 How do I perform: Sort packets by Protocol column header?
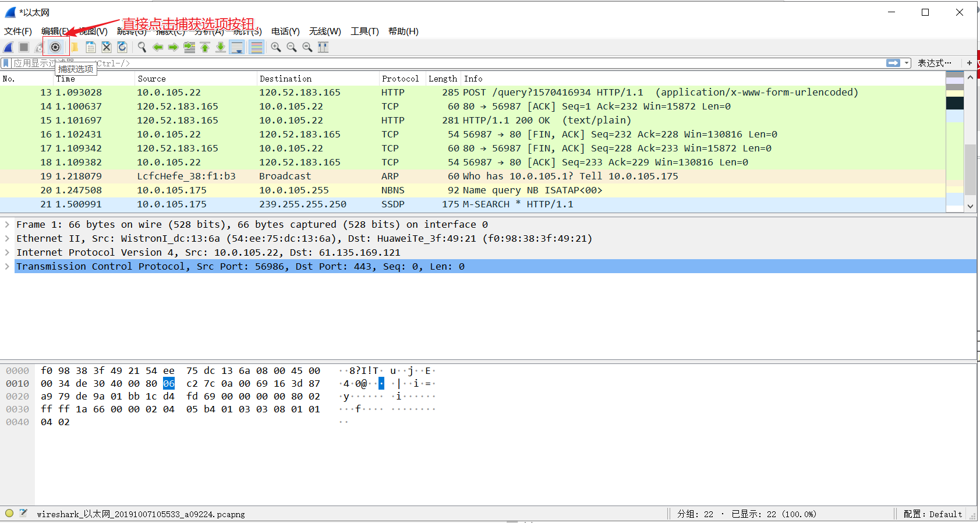pyautogui.click(x=402, y=79)
